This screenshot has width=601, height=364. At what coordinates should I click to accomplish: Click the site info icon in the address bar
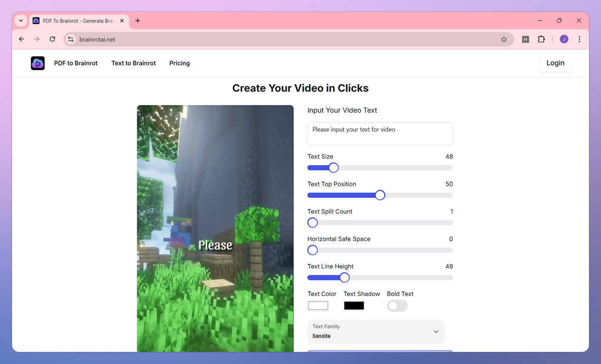(x=70, y=39)
